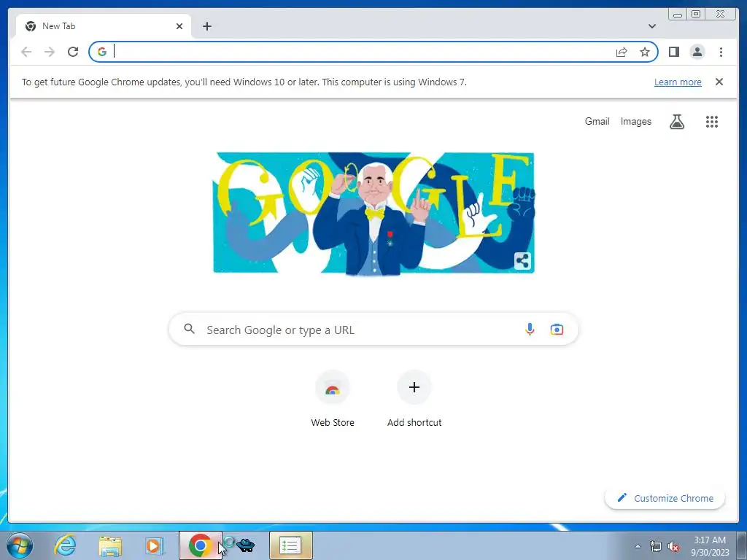
Task: Go back to the previous page
Action: [26, 52]
